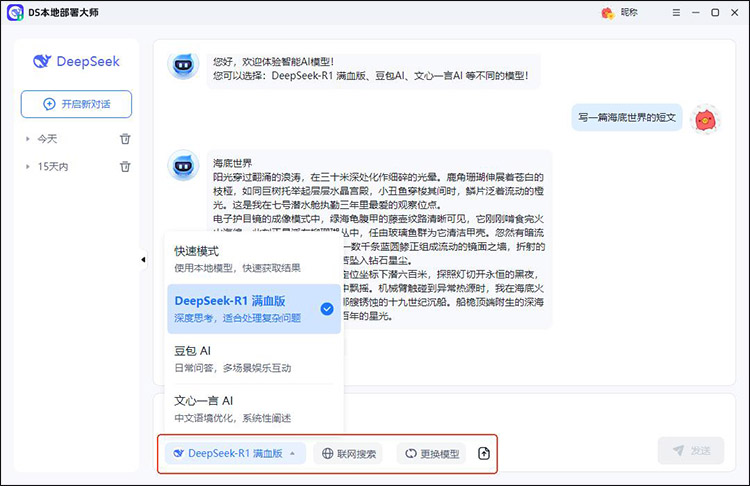The width and height of the screenshot is (750, 486).
Task: Click the DS本地部署大师 app logo icon
Action: pyautogui.click(x=15, y=12)
